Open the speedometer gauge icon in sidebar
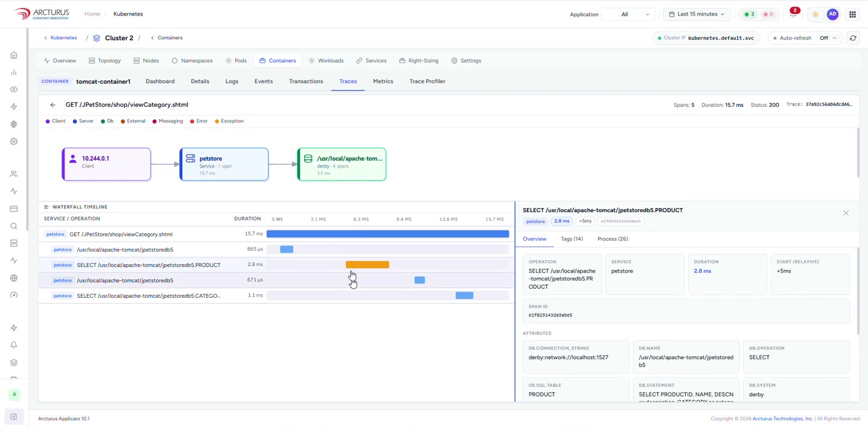 (x=14, y=295)
